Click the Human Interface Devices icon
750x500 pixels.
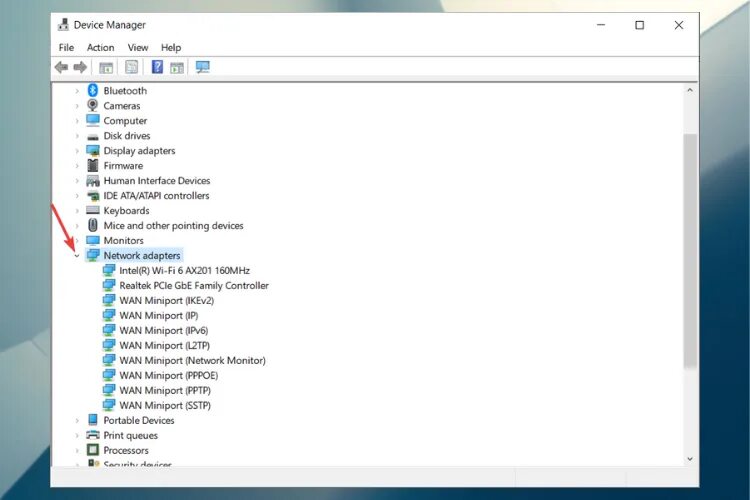93,180
